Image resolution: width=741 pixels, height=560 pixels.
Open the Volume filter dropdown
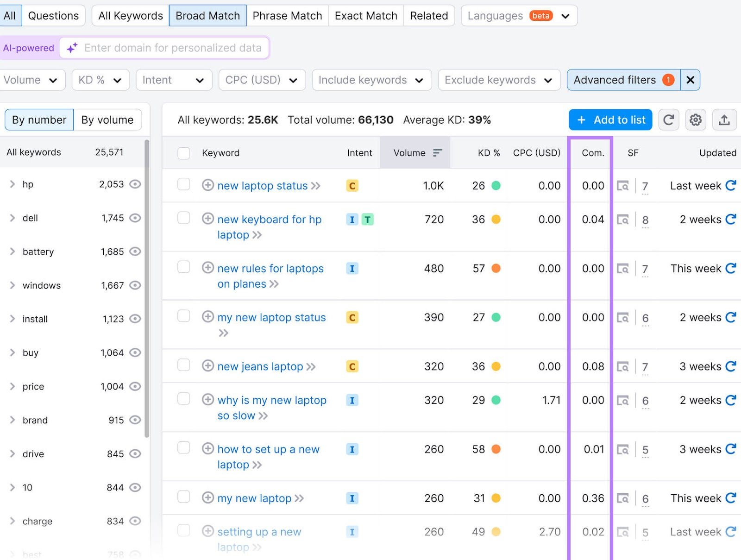click(x=32, y=80)
